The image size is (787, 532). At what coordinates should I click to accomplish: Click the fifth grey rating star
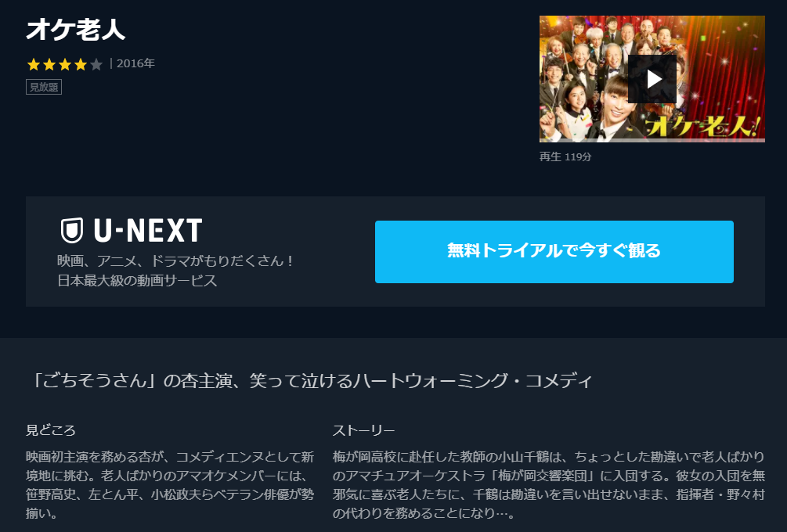[x=96, y=64]
